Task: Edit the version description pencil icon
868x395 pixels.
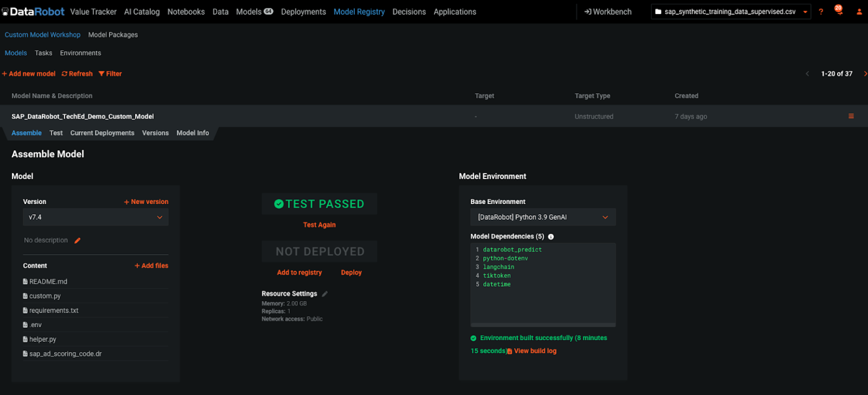Action: (77, 240)
